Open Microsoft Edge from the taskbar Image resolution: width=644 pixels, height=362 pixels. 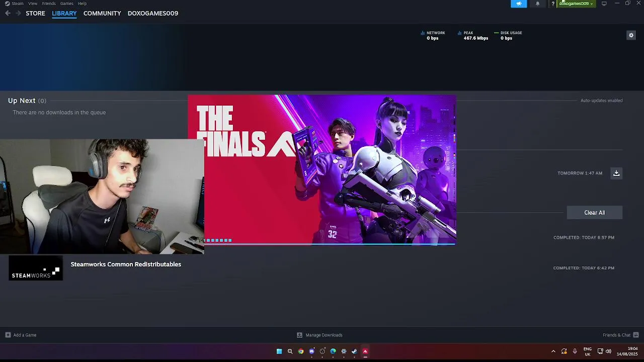click(333, 351)
